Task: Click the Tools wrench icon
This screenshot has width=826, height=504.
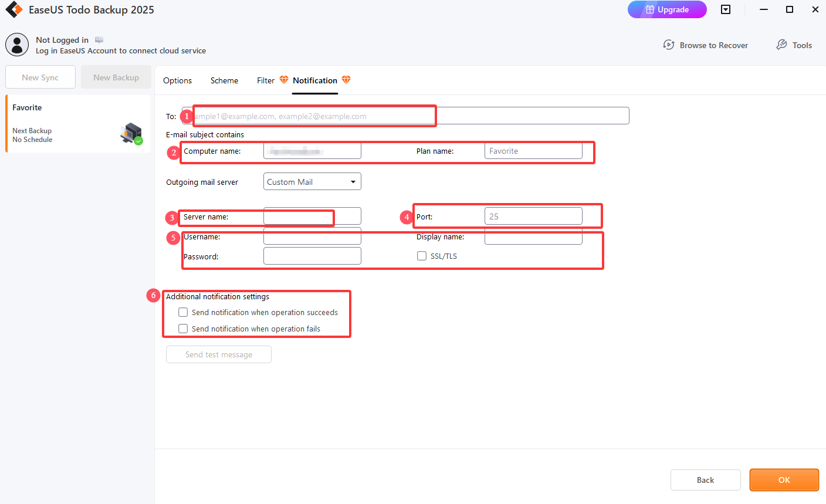Action: coord(781,45)
